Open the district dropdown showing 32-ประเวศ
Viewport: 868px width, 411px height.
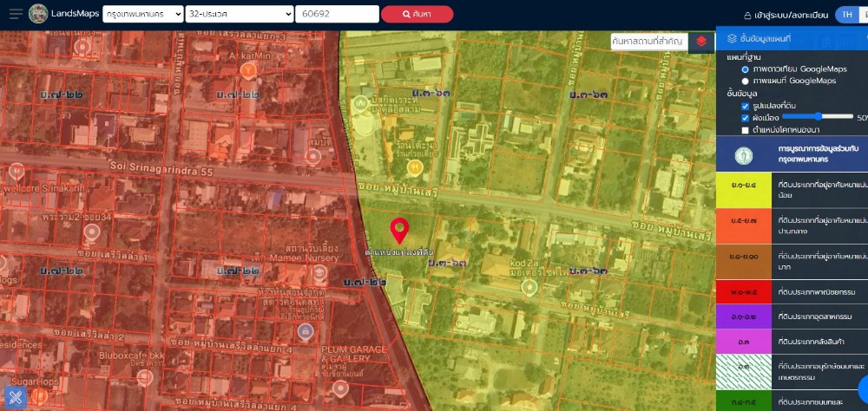[x=240, y=14]
